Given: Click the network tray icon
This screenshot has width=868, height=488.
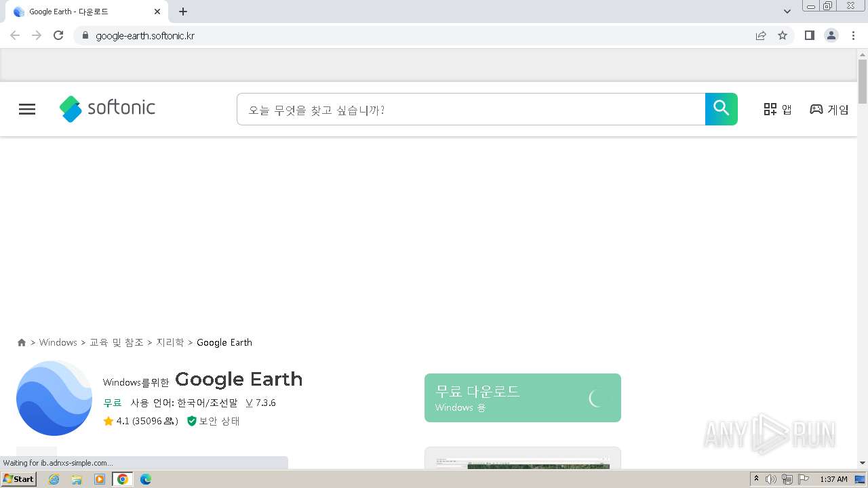Looking at the screenshot, I should point(787,479).
